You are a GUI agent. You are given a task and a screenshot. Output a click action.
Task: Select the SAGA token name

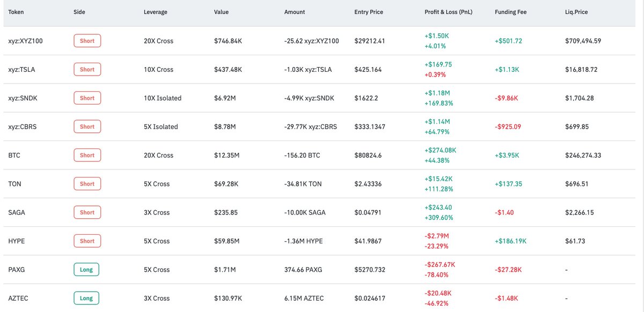pyautogui.click(x=17, y=212)
